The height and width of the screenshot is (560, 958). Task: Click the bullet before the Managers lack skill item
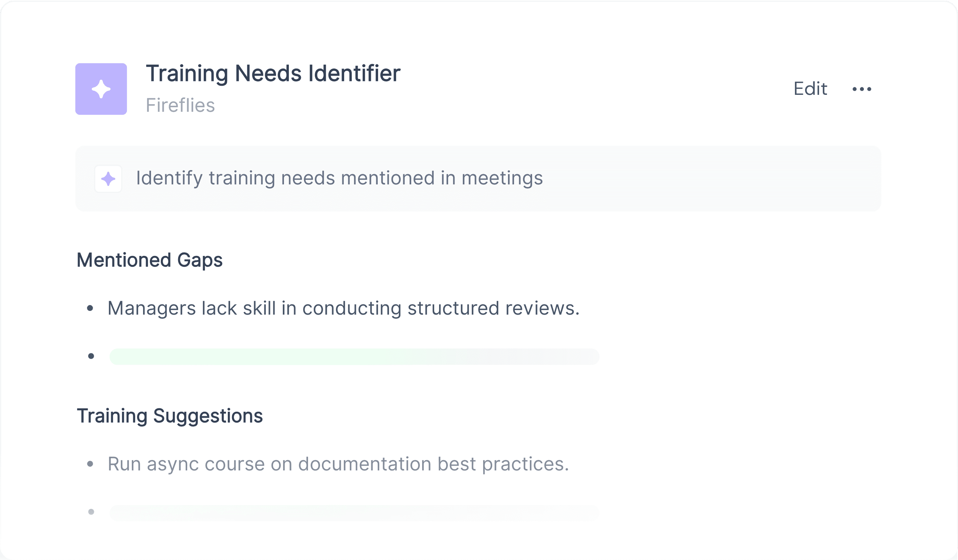click(x=90, y=308)
